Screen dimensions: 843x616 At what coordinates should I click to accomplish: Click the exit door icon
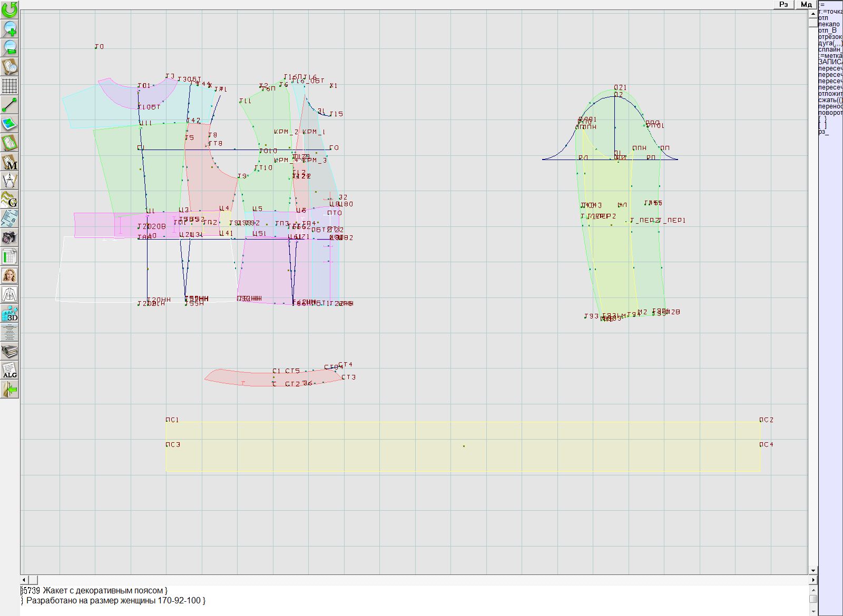coord(9,390)
